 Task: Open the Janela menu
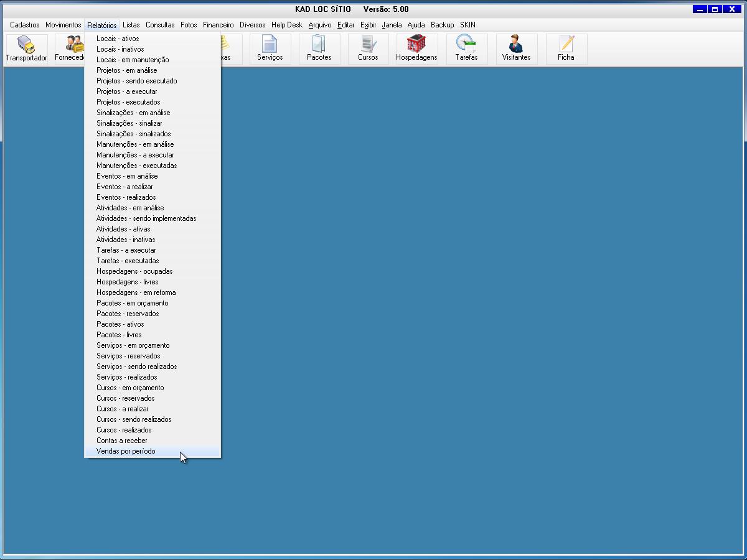(392, 25)
